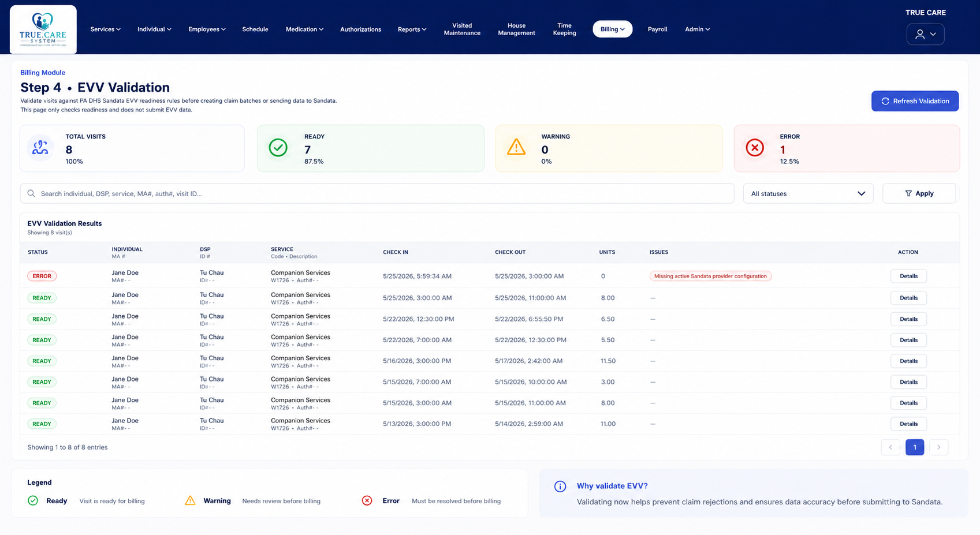
Task: Open Details for the ERROR visit
Action: (908, 276)
